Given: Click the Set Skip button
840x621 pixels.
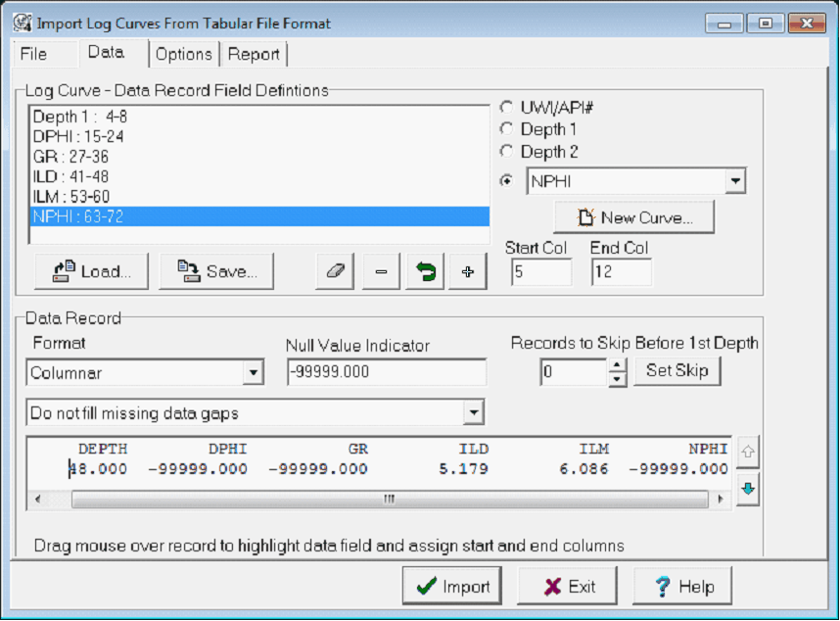Looking at the screenshot, I should pyautogui.click(x=677, y=371).
